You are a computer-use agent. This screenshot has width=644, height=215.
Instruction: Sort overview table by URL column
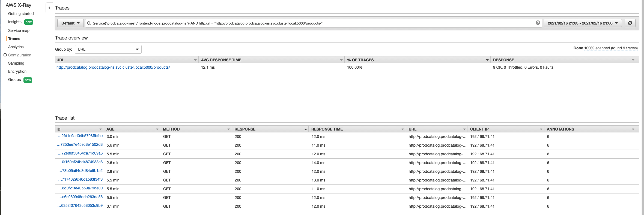coord(127,60)
